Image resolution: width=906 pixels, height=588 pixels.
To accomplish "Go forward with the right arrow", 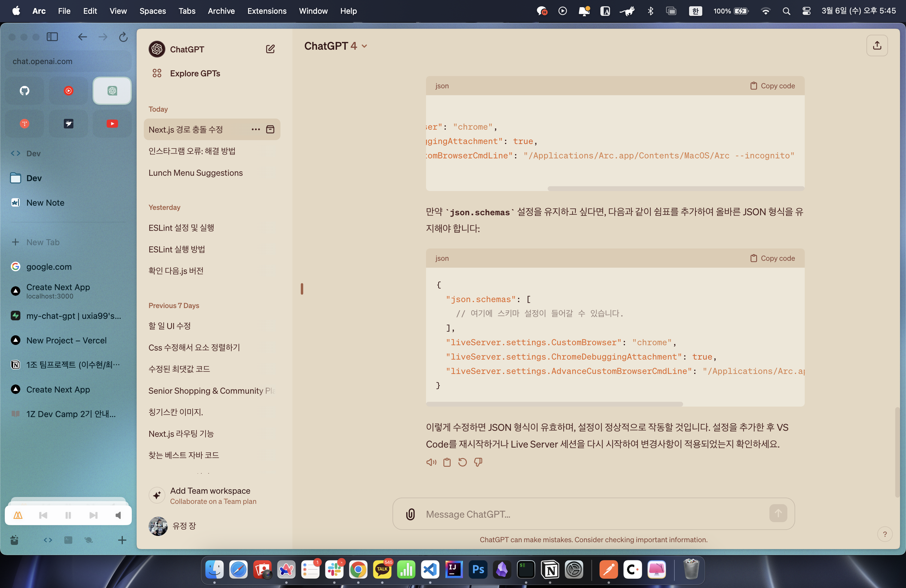I will (x=103, y=37).
